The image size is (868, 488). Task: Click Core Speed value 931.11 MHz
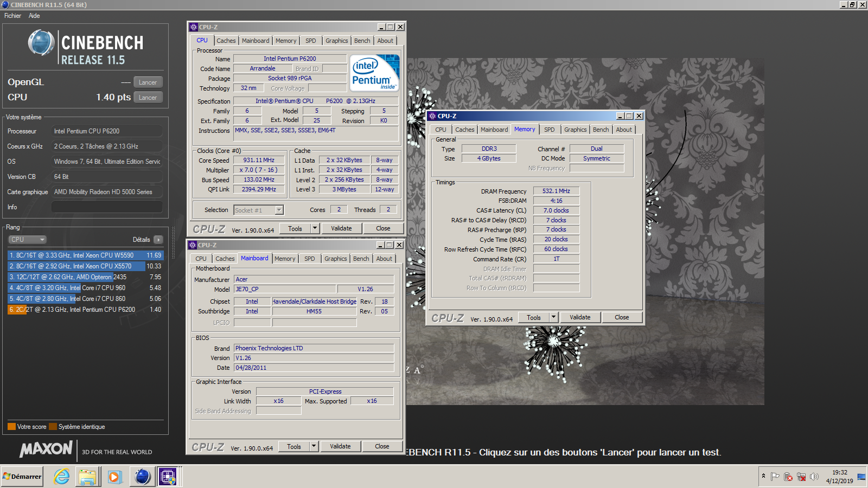(x=259, y=160)
